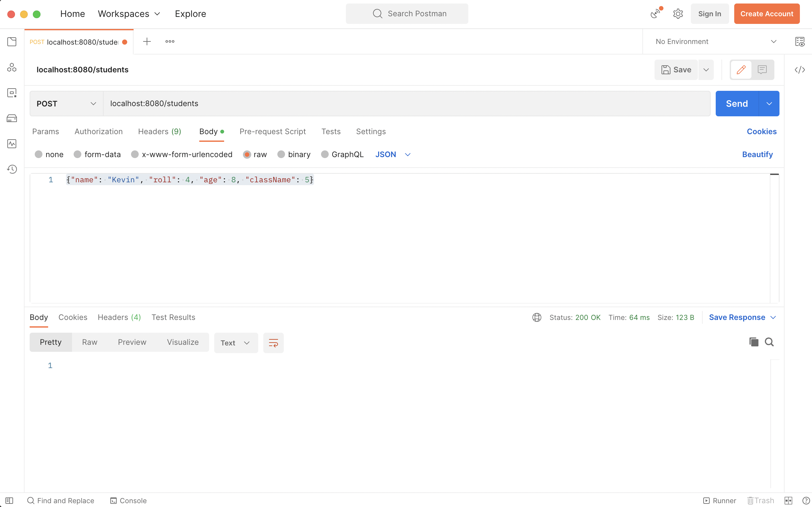Open the response Cookies tab

72,317
